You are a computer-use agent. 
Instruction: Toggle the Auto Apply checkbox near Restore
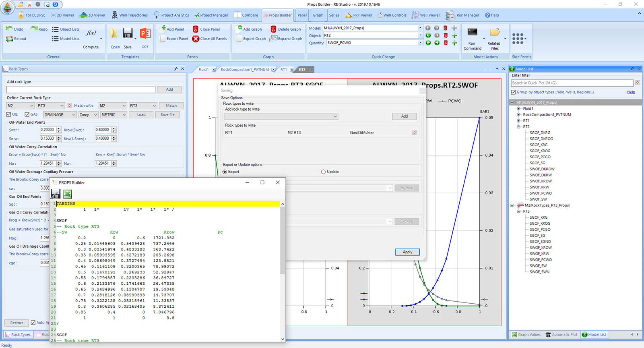pos(33,323)
